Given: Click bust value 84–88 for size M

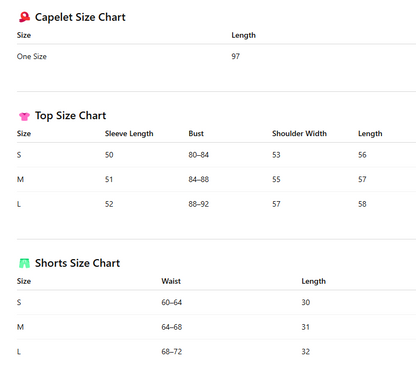Looking at the screenshot, I should point(199,180).
